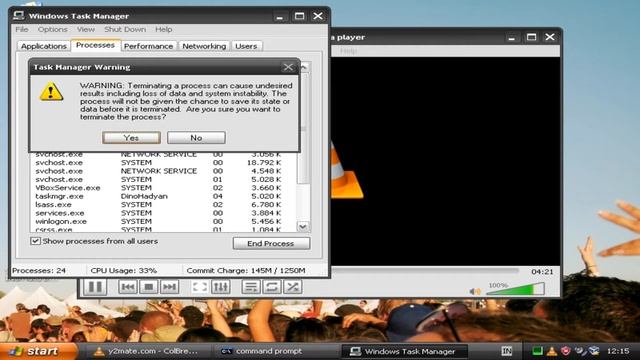Viewport: 640px width, 360px height.
Task: Maximize the VLC player window
Action: [x=531, y=38]
